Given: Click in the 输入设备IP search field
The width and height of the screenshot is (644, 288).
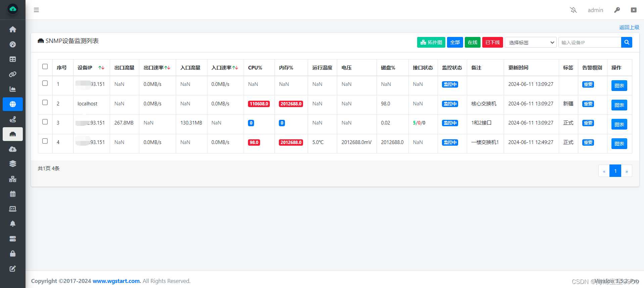Looking at the screenshot, I should [590, 42].
